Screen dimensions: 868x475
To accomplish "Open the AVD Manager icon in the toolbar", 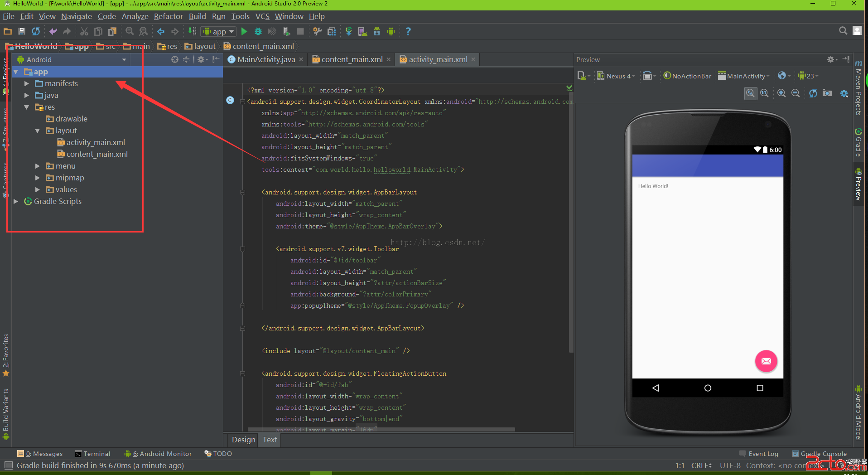I will [362, 31].
